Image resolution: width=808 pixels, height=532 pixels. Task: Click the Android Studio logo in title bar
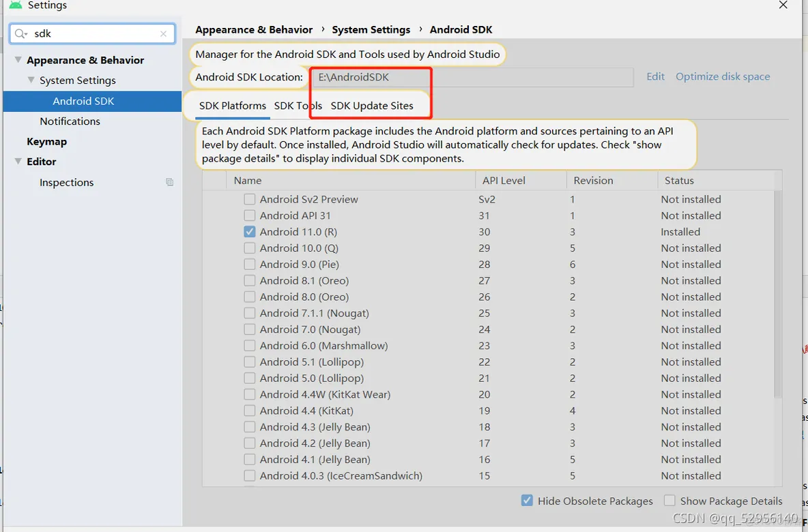pyautogui.click(x=16, y=5)
